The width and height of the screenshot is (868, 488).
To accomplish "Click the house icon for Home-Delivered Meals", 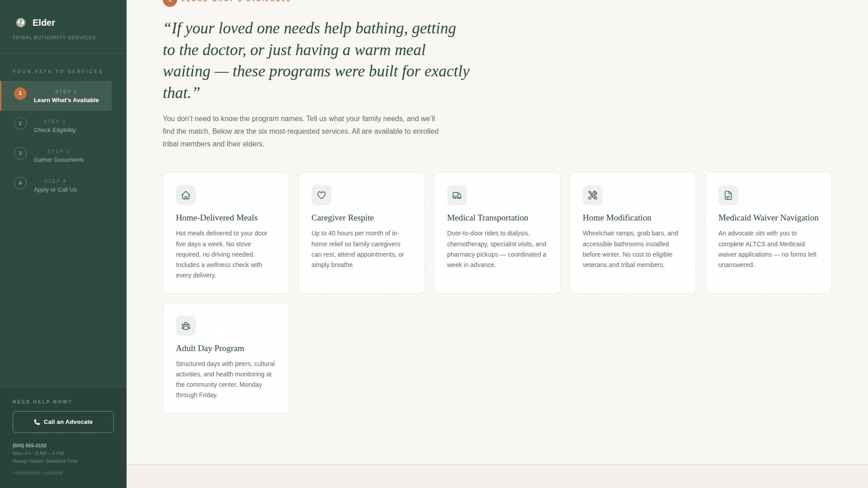I will click(x=186, y=195).
